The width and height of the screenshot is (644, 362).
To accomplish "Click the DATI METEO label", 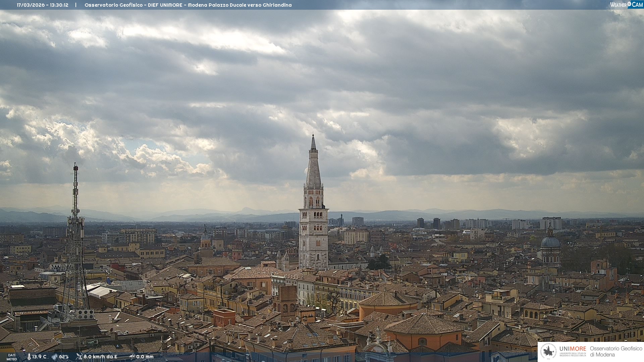I will [12, 357].
